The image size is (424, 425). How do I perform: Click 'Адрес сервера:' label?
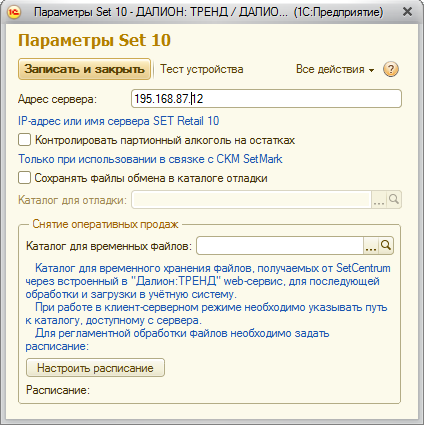click(x=57, y=99)
